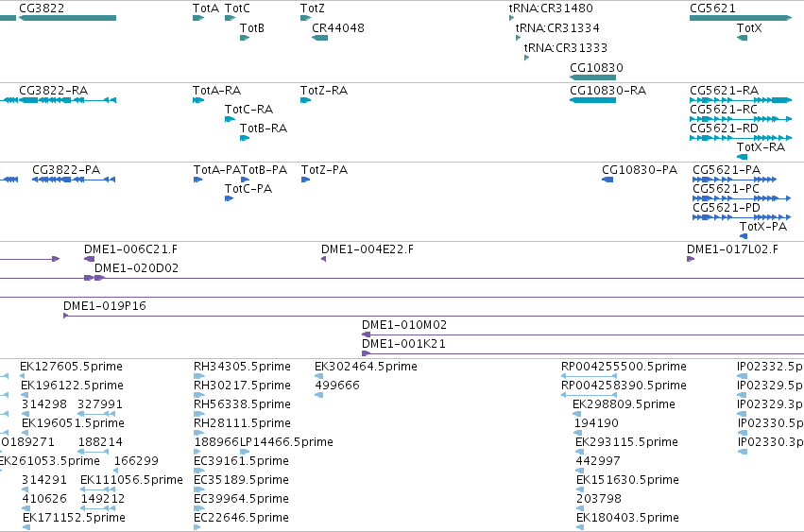Select the CG10830 gene label
This screenshot has width=804, height=532.
(596, 68)
